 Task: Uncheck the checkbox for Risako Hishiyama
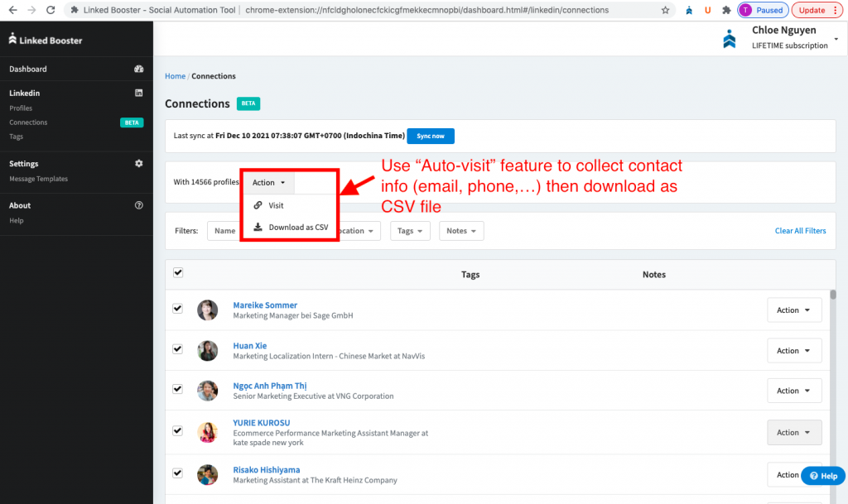click(177, 473)
